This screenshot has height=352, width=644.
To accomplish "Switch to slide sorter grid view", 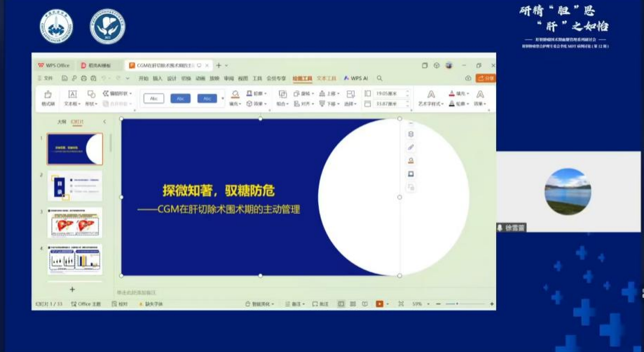I will point(352,304).
